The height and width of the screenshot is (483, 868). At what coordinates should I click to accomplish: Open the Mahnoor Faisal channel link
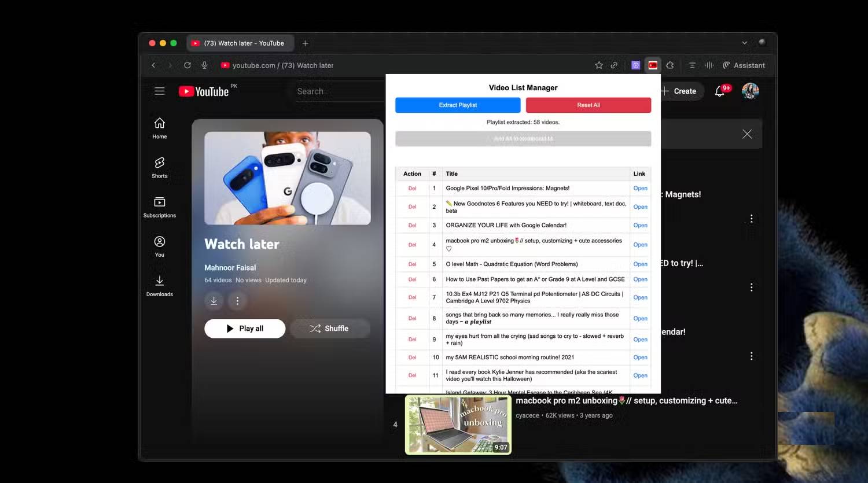230,267
